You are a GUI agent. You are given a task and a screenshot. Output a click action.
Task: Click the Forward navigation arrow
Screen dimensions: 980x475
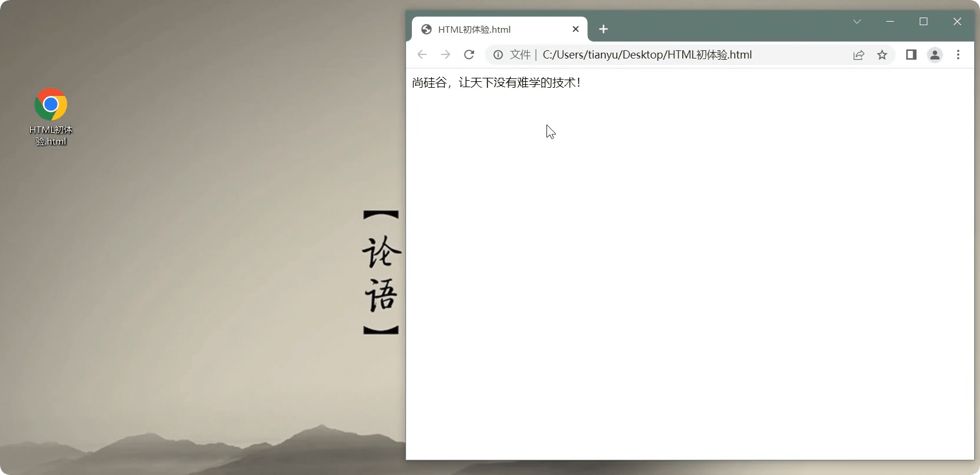[445, 54]
